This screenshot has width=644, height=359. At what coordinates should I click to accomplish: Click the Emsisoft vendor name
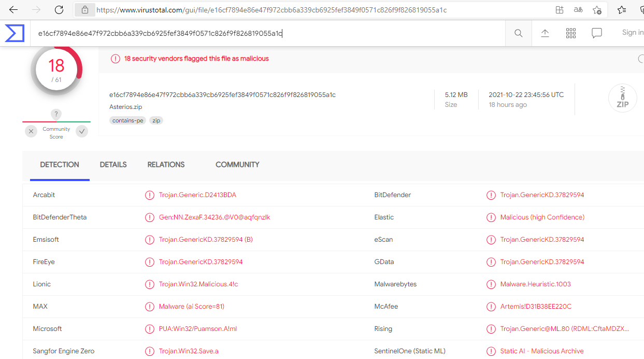(46, 240)
